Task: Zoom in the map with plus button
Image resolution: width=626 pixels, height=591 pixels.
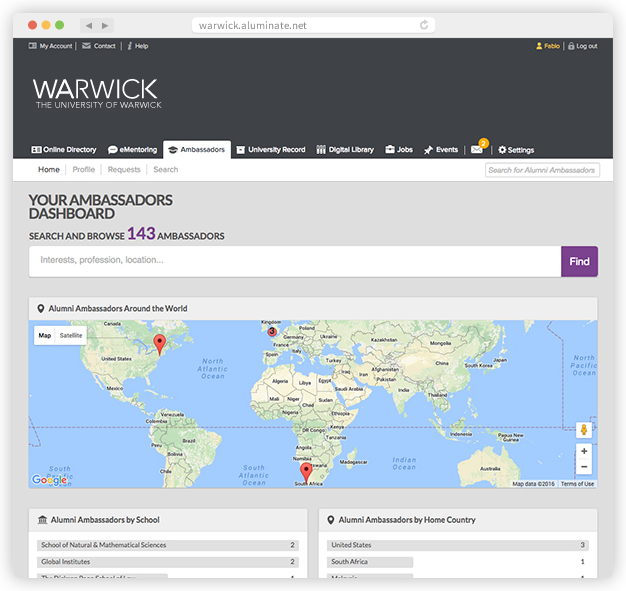Action: [584, 451]
